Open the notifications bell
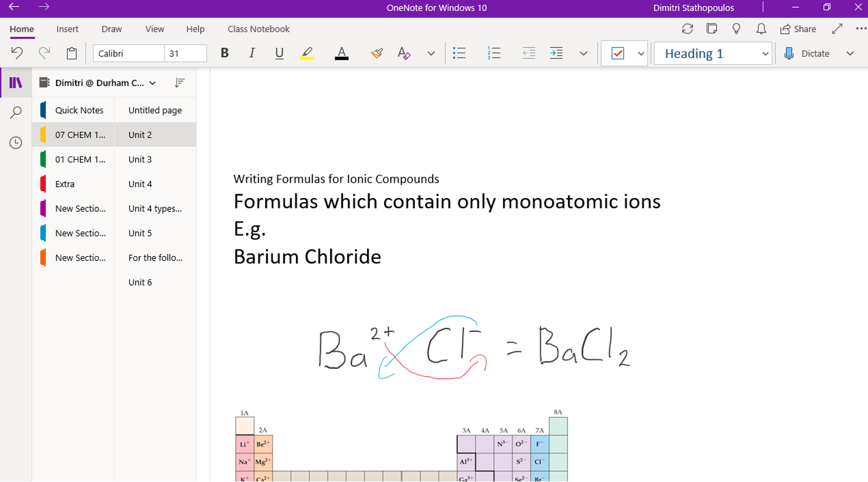Viewport: 868px width, 482px height. click(761, 29)
